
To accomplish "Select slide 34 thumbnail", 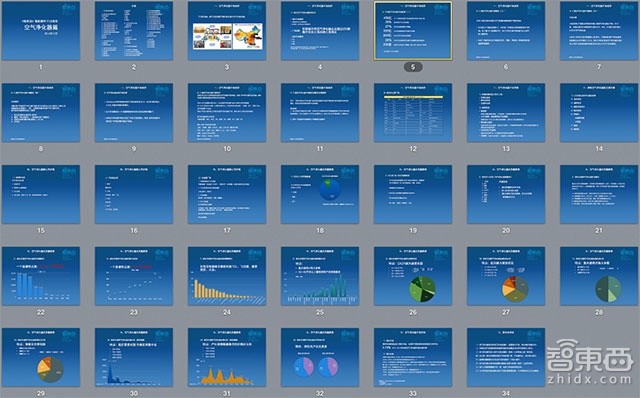I will coord(506,358).
